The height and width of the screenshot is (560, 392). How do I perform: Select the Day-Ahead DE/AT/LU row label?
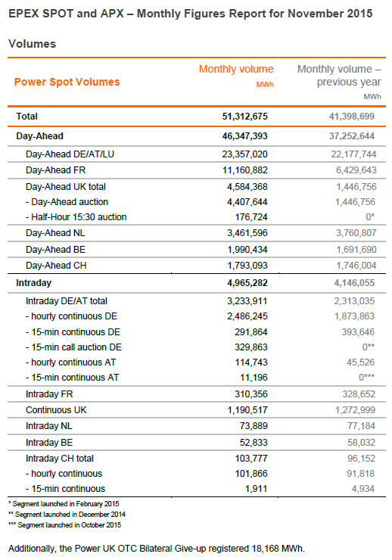pyautogui.click(x=70, y=154)
